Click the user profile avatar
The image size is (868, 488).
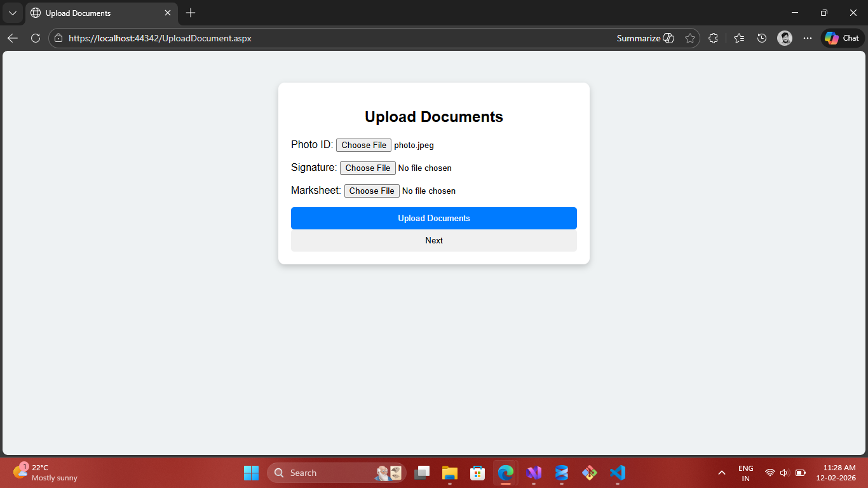(x=785, y=38)
